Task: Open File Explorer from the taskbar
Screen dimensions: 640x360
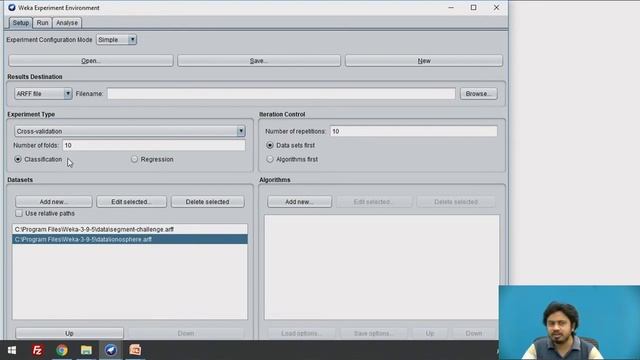Action: (86, 350)
